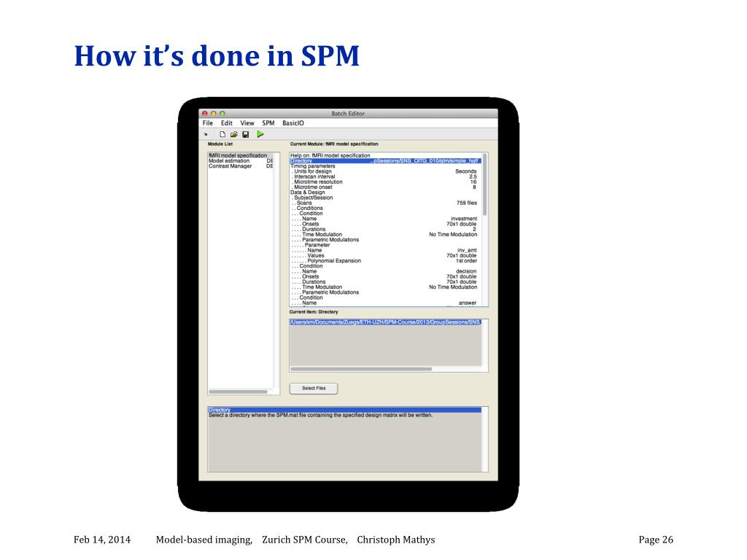Open the SPM menu
This screenshot has height=560, width=747.
click(268, 122)
